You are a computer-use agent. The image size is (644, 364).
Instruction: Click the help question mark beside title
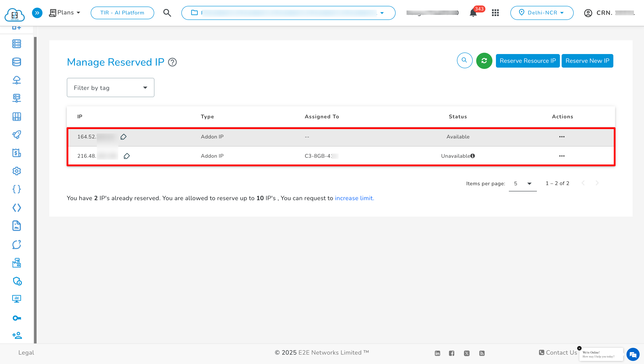(x=172, y=62)
